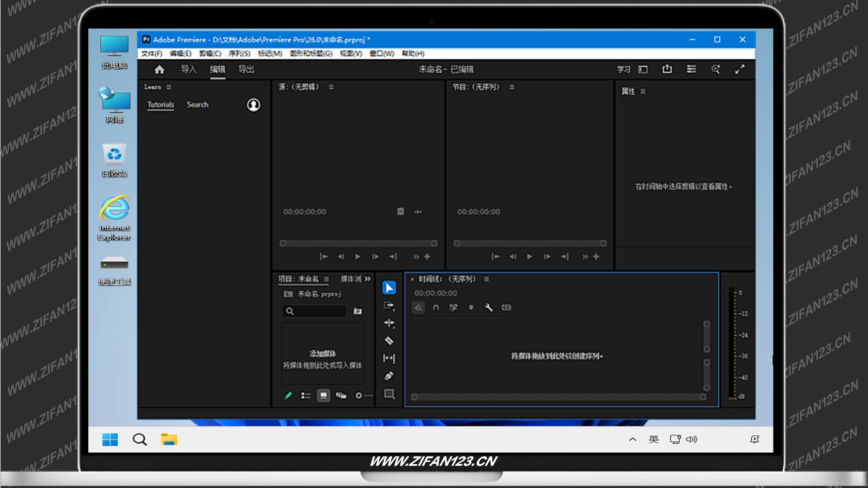Pick the Razor tool
Viewport: 868px width, 488px height.
pyautogui.click(x=389, y=341)
